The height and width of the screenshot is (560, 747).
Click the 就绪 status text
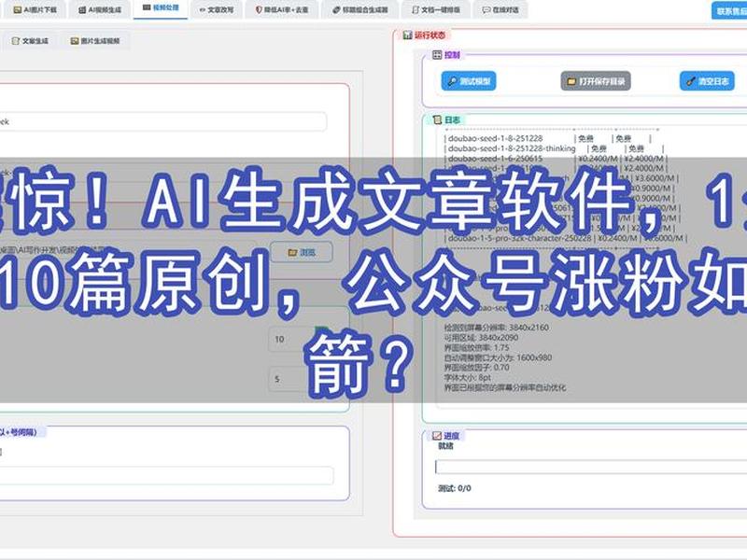[445, 446]
